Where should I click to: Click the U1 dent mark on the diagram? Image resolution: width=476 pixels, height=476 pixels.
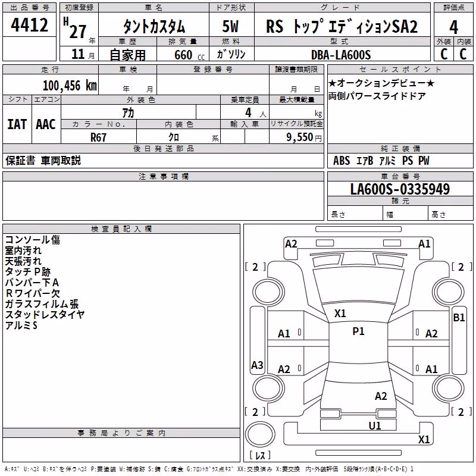pyautogui.click(x=375, y=426)
